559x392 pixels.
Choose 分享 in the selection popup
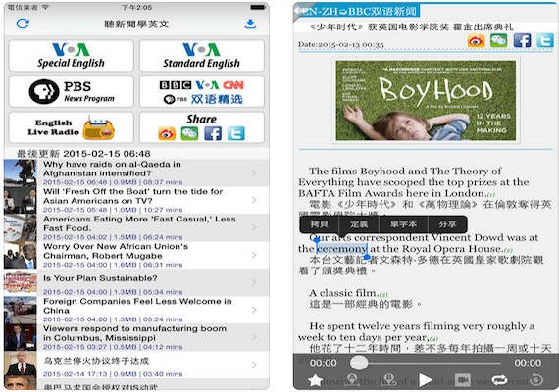pyautogui.click(x=447, y=224)
